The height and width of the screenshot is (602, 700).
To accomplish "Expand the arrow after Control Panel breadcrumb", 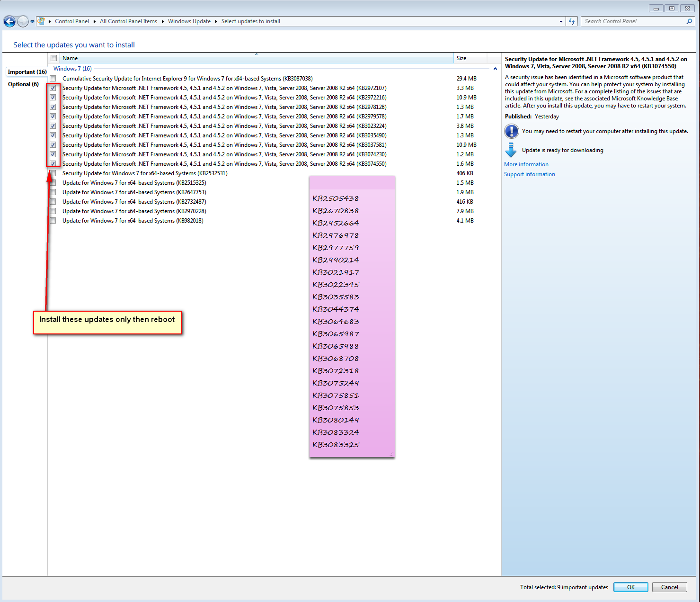I will coord(94,21).
